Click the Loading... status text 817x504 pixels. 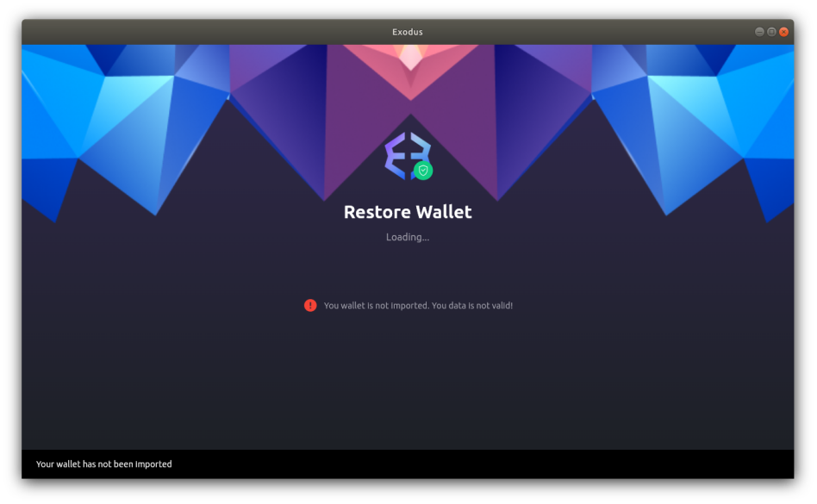coord(408,237)
